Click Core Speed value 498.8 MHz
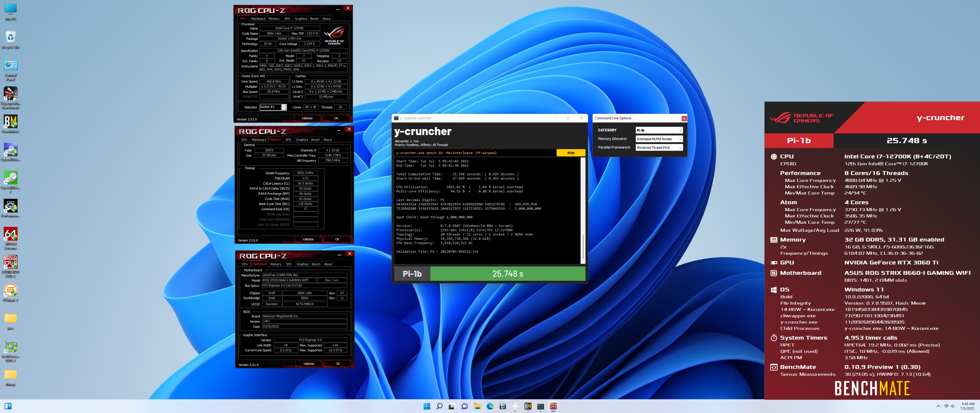This screenshot has width=980, height=413. [274, 81]
